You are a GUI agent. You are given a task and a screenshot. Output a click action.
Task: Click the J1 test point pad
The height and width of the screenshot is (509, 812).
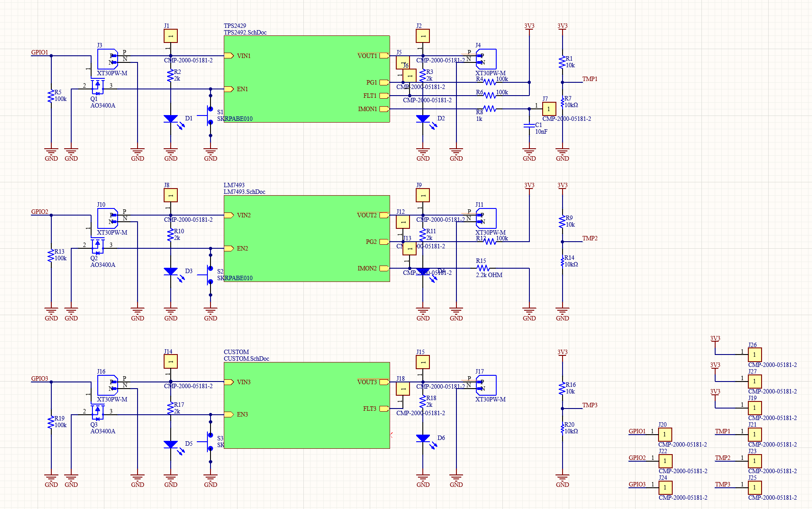[171, 36]
